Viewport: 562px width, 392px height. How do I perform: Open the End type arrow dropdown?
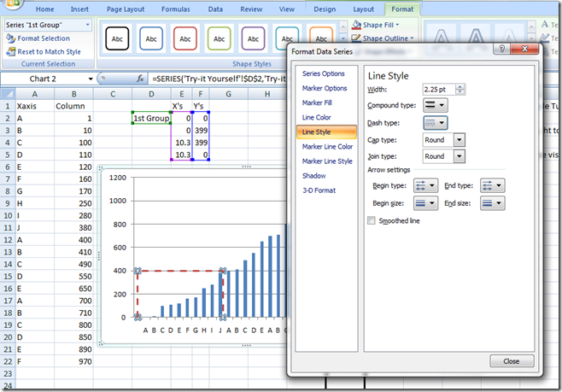click(x=493, y=185)
